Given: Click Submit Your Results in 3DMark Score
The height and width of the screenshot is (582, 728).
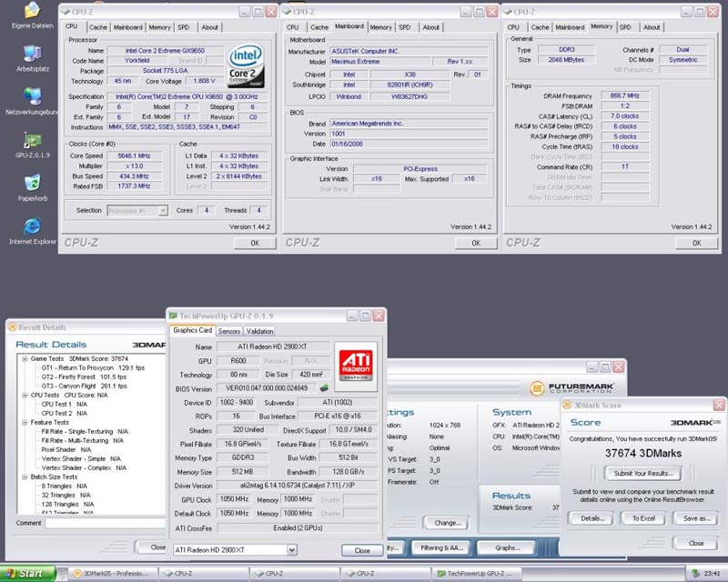Looking at the screenshot, I should (643, 474).
